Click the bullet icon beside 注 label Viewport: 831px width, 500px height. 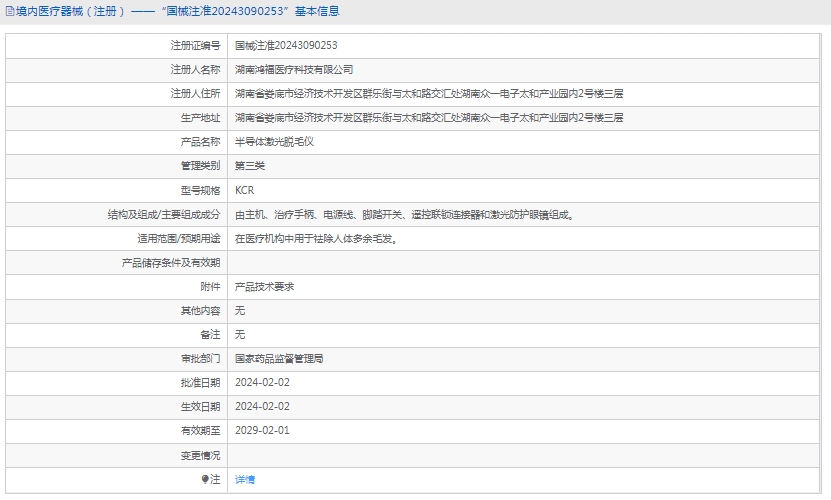coord(205,479)
